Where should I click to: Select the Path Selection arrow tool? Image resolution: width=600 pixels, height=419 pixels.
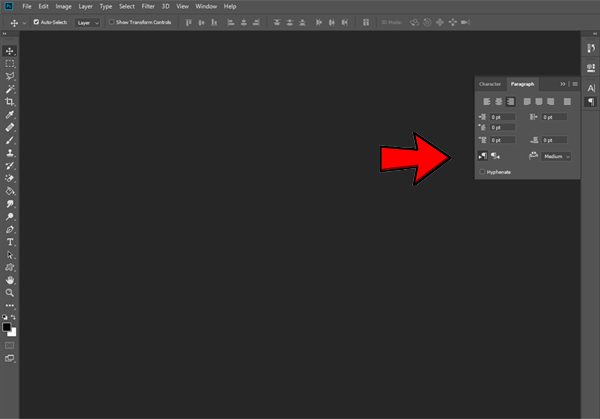click(10, 255)
